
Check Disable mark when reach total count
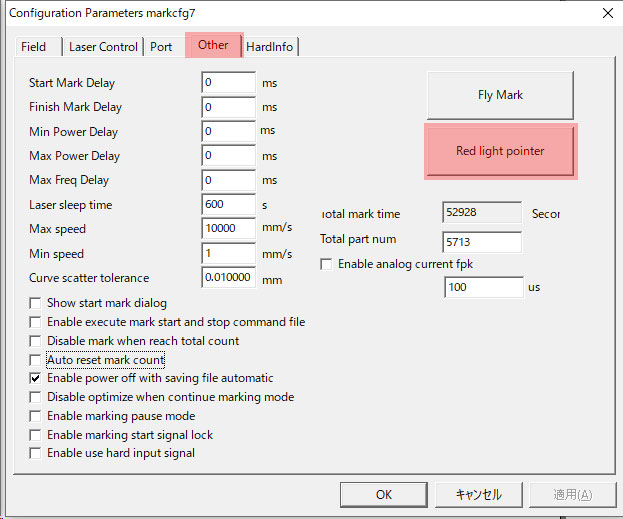point(36,341)
